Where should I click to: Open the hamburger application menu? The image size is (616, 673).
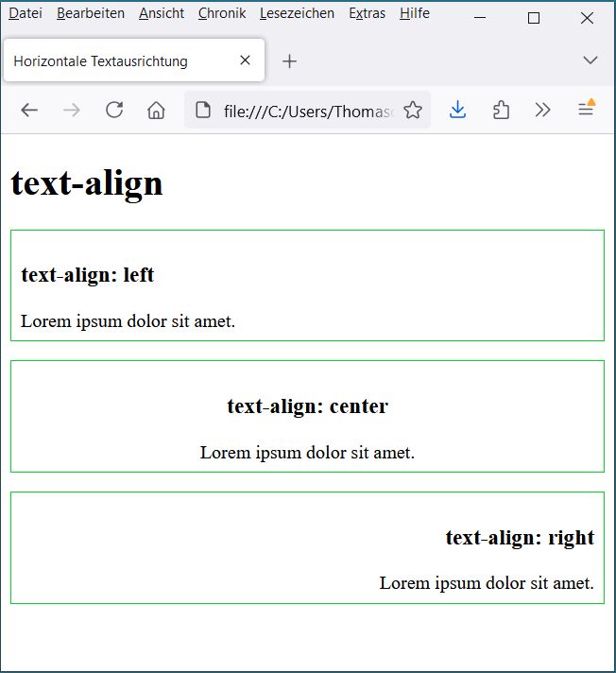(x=586, y=110)
